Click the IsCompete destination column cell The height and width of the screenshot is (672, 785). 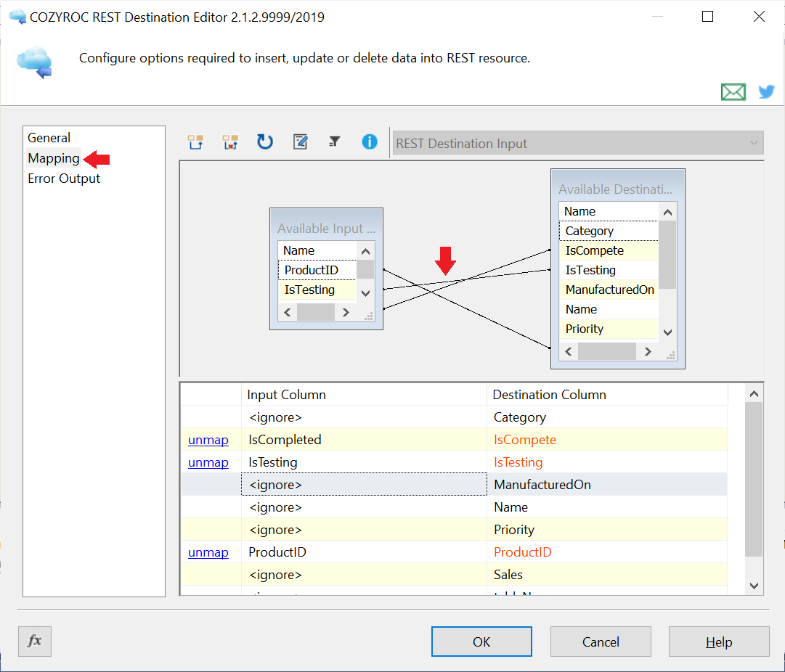tap(607, 440)
